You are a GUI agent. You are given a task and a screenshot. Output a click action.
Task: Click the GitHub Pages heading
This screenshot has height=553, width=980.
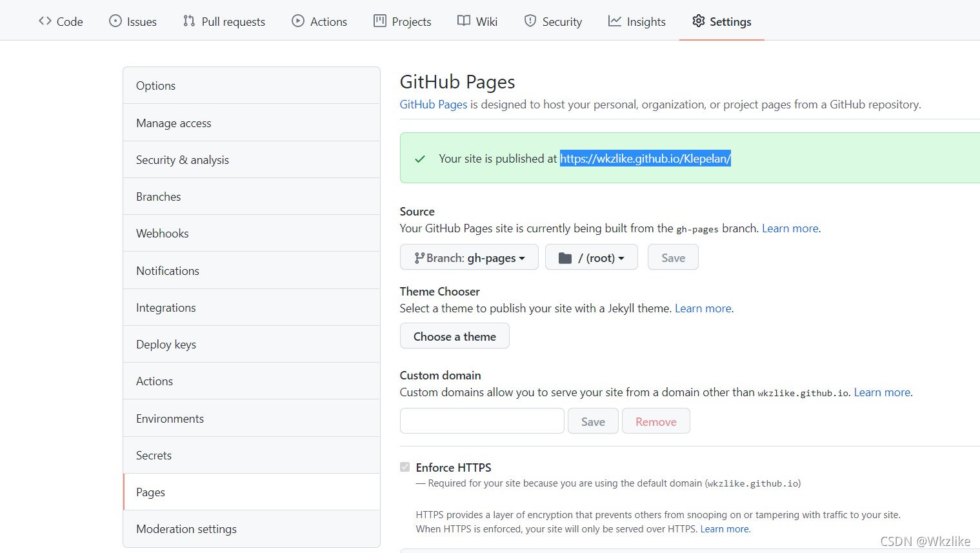click(x=457, y=82)
